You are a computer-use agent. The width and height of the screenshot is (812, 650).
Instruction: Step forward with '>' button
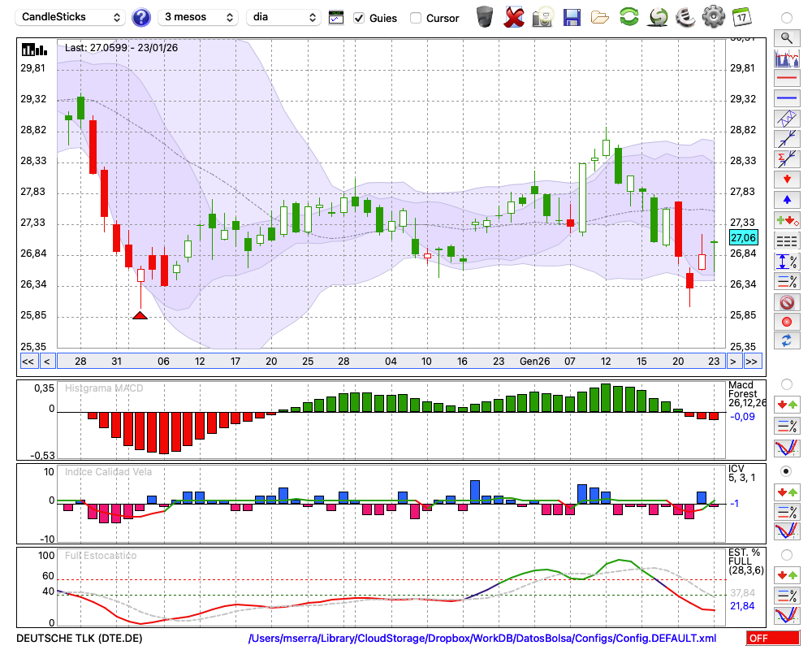732,362
